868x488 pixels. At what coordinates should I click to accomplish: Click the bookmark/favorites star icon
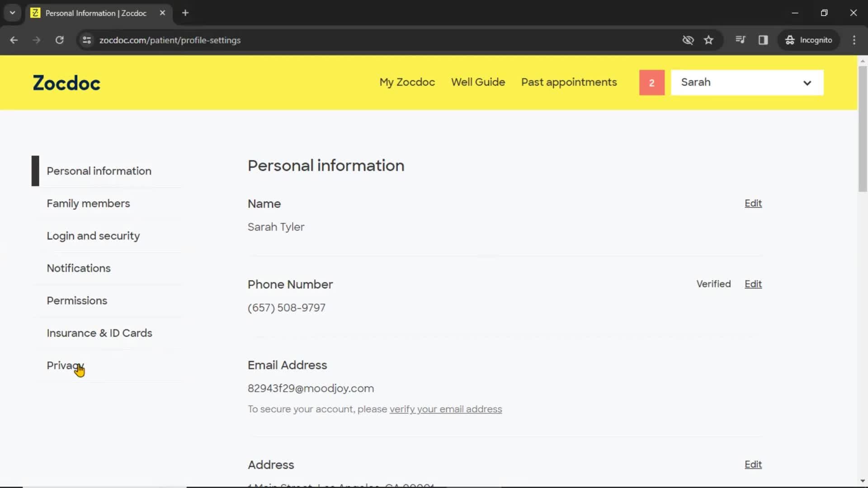click(709, 40)
